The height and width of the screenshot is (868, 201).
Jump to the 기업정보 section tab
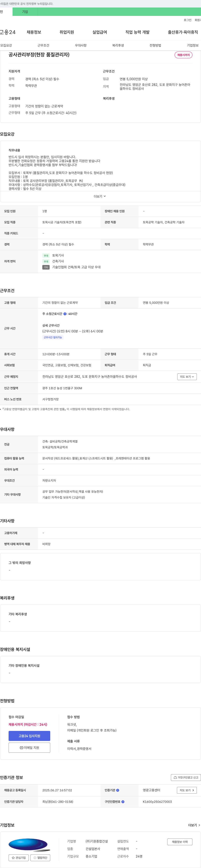(193, 46)
